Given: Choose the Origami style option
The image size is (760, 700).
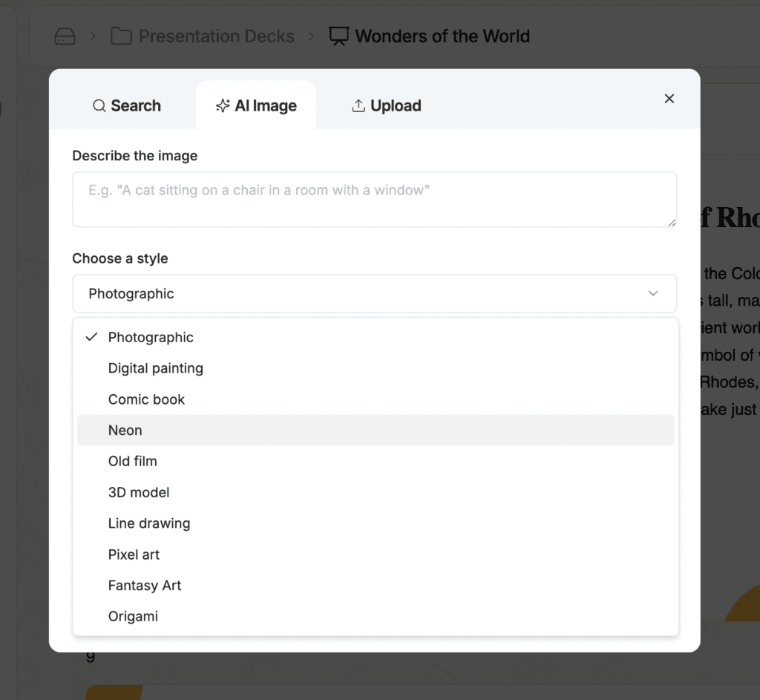Looking at the screenshot, I should pyautogui.click(x=376, y=617).
